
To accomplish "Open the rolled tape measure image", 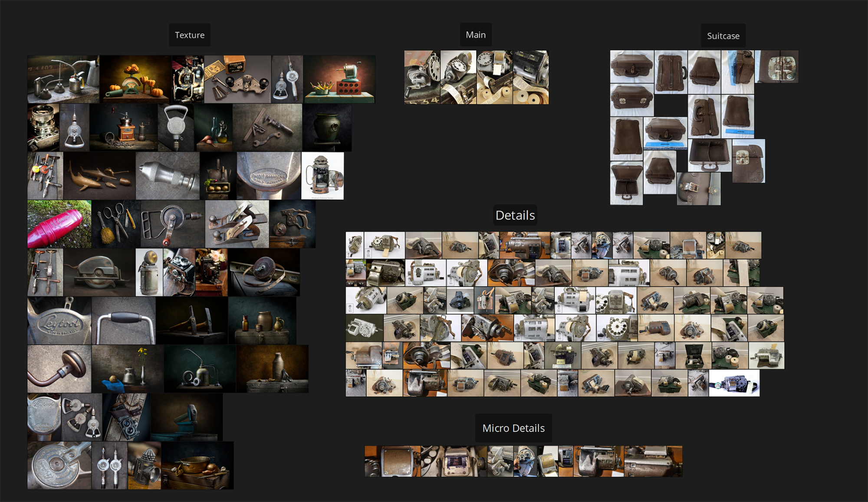I will [x=264, y=272].
